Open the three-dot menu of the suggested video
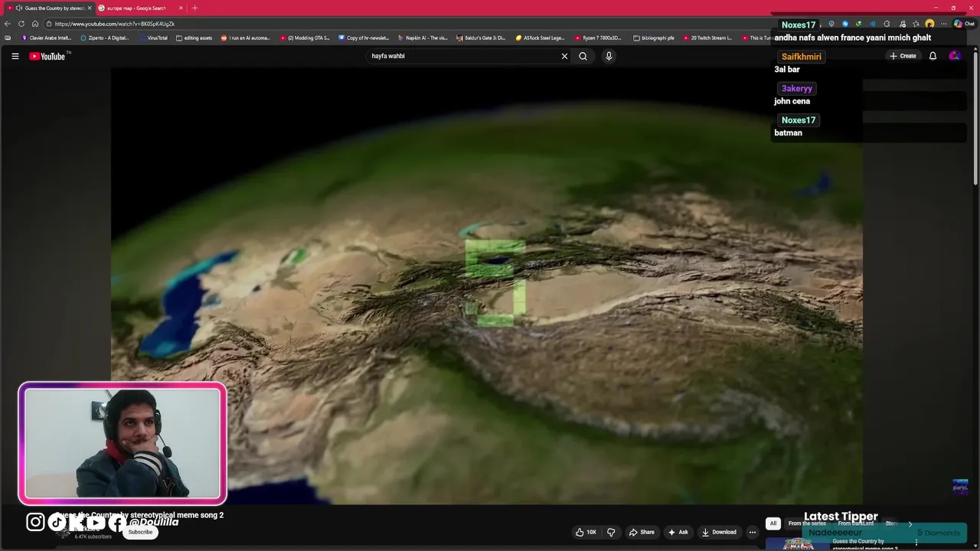980x551 pixels. pyautogui.click(x=916, y=543)
